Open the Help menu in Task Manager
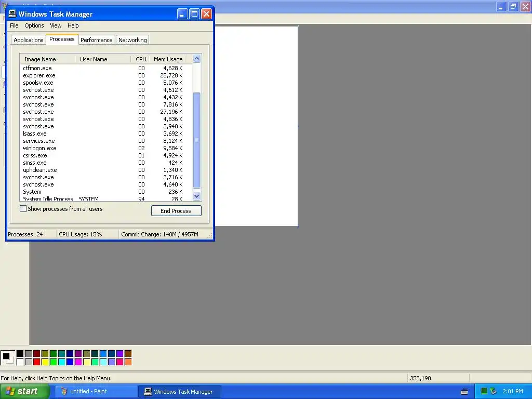Viewport: 532px width, 399px height. tap(73, 25)
